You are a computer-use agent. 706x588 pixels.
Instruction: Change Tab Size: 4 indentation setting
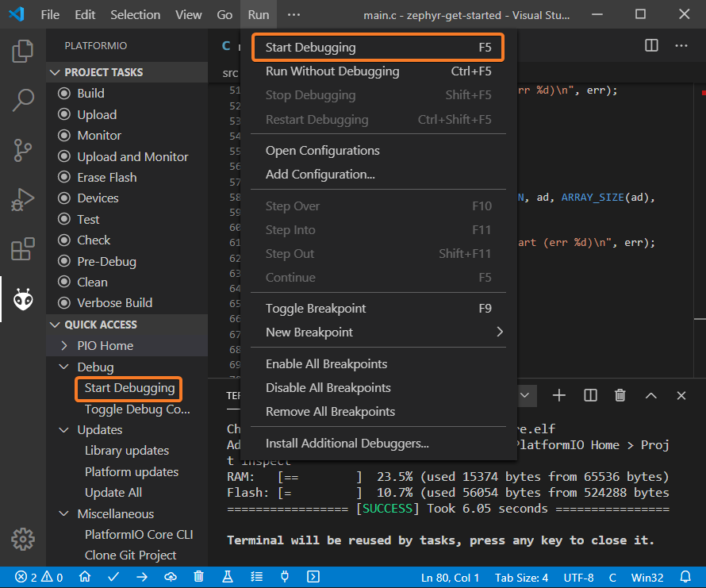(521, 578)
